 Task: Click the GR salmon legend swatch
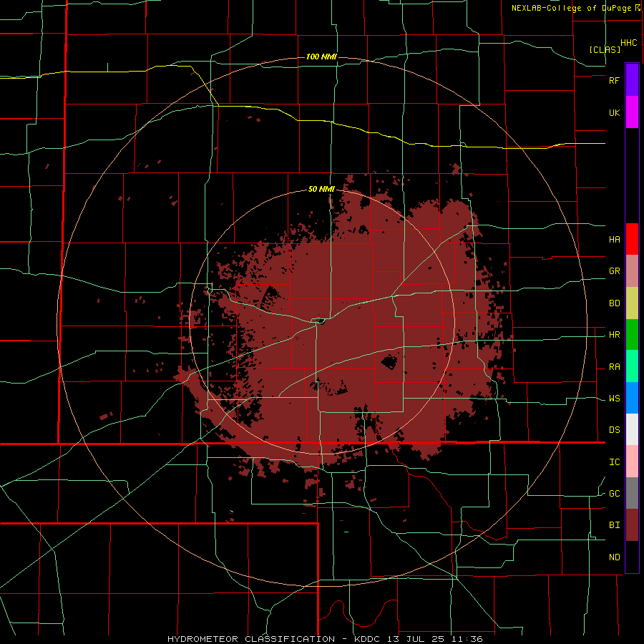pos(632,271)
